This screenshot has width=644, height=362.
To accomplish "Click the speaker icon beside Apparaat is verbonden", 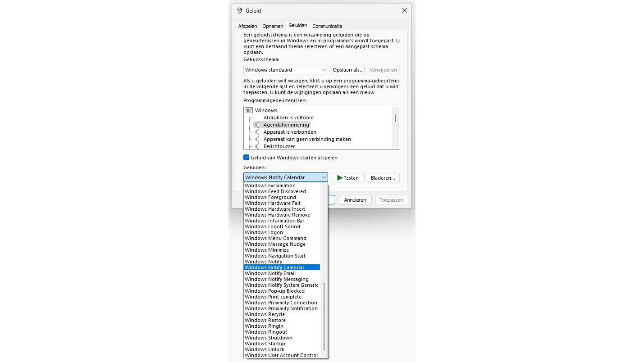I will point(257,132).
